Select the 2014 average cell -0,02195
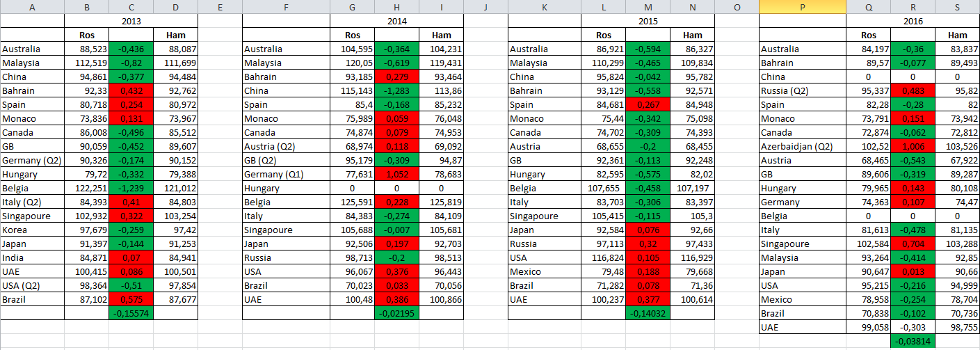980x350 pixels. (x=396, y=313)
